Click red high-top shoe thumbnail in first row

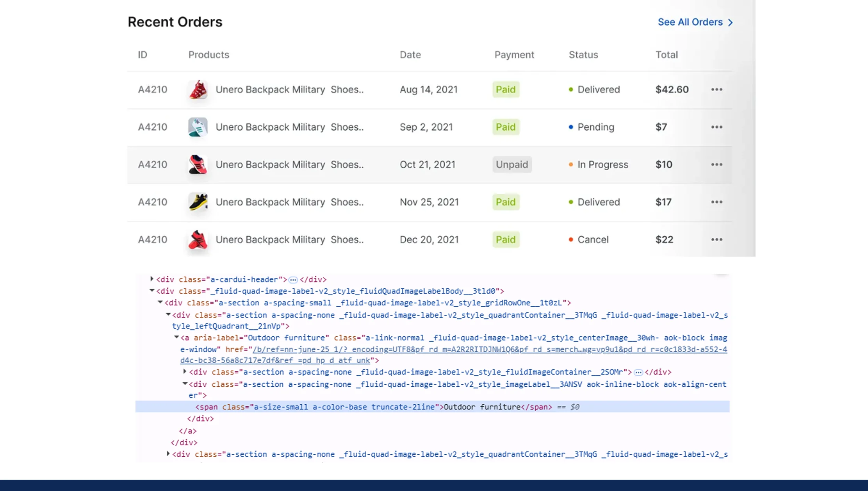coord(198,89)
